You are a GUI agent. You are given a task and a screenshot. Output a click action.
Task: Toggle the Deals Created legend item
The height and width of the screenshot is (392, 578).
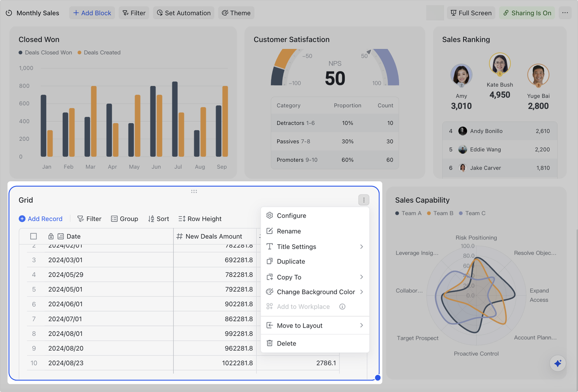point(99,52)
